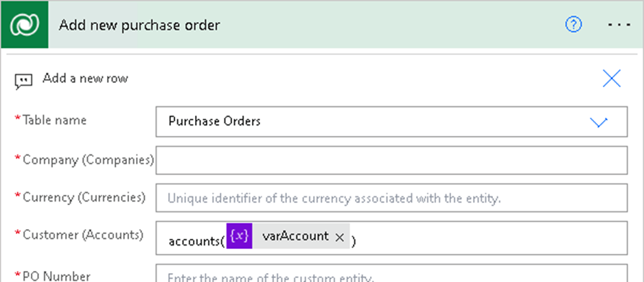
Task: Remove the varAccount token with its x
Action: 339,237
